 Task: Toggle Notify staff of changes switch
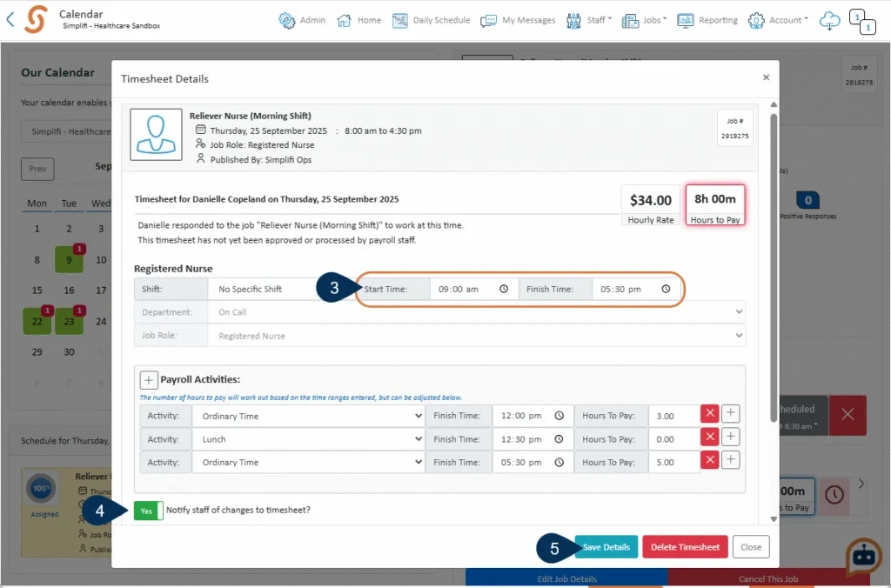[148, 511]
